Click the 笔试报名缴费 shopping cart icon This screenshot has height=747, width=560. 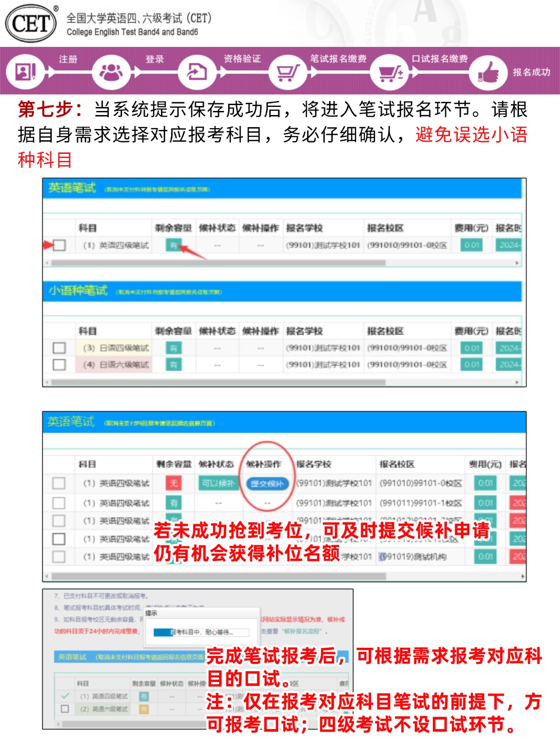point(288,72)
